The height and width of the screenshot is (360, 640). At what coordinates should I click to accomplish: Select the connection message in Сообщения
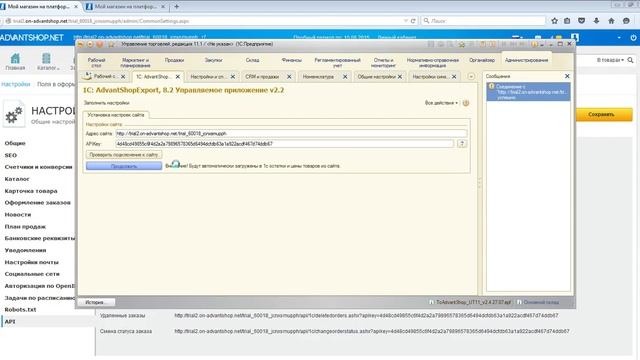(x=528, y=92)
